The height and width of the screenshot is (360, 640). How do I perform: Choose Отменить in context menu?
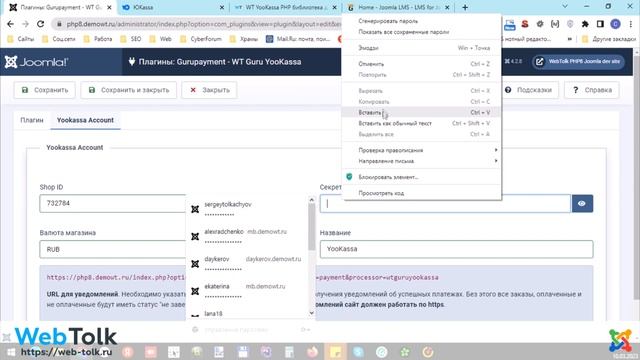pos(421,64)
